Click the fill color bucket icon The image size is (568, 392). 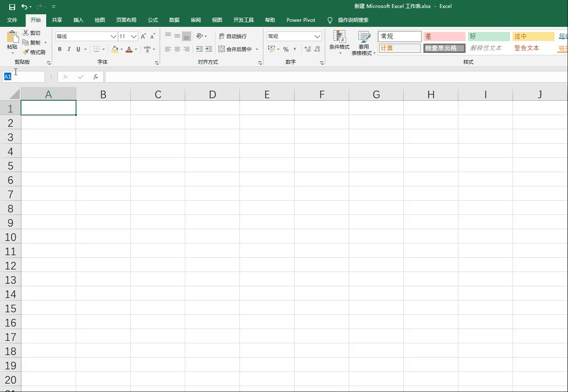pyautogui.click(x=114, y=49)
